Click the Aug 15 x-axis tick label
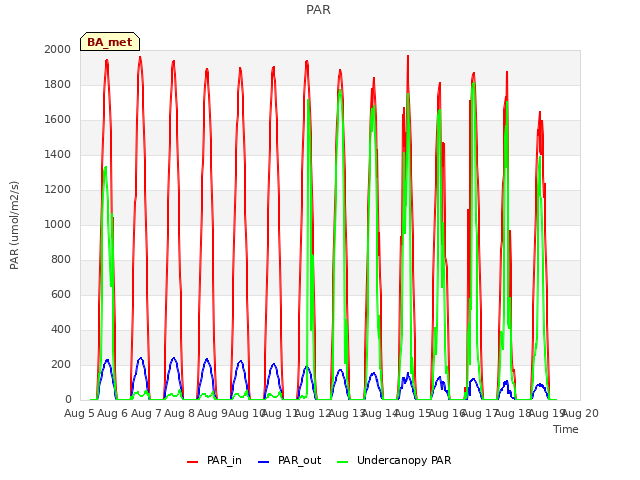Screen dimensions: 640x480 414,413
